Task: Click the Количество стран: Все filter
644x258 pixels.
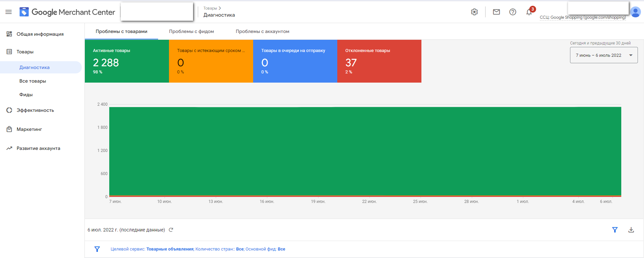Action: pos(220,249)
